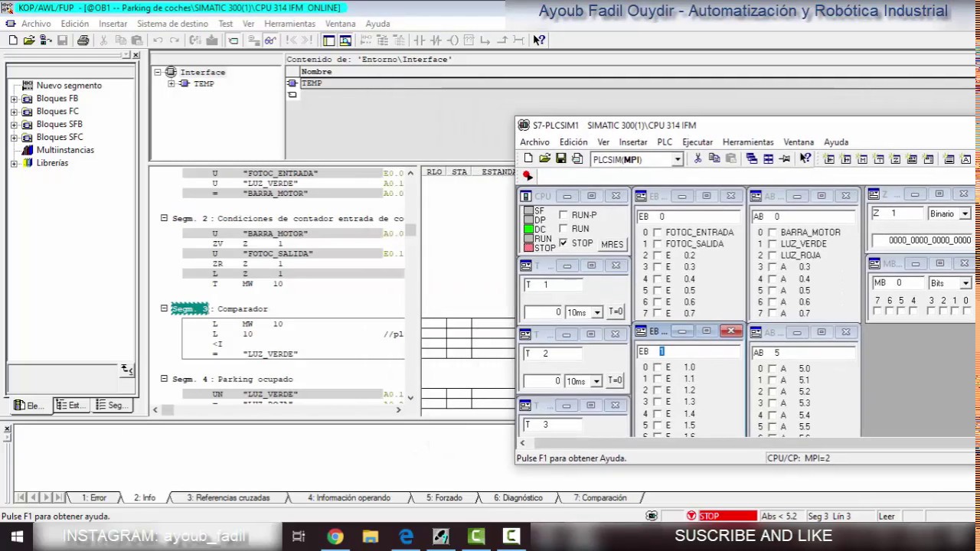Click the PLCSIM context help arrow icon

[x=805, y=158]
